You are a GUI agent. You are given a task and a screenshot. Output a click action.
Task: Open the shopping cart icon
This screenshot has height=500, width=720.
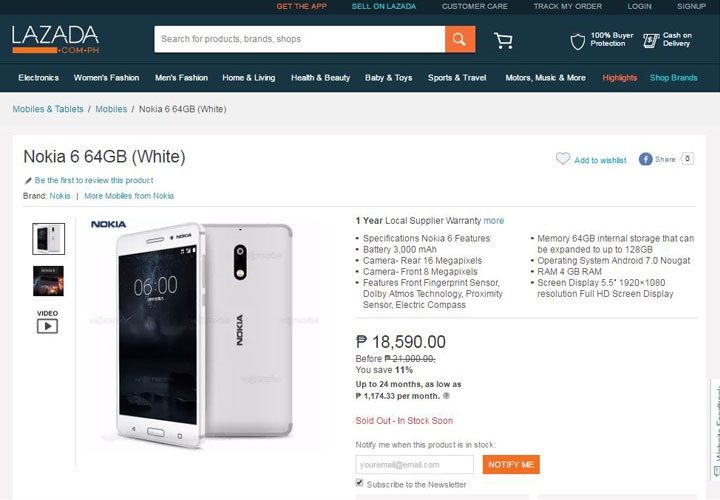click(503, 40)
